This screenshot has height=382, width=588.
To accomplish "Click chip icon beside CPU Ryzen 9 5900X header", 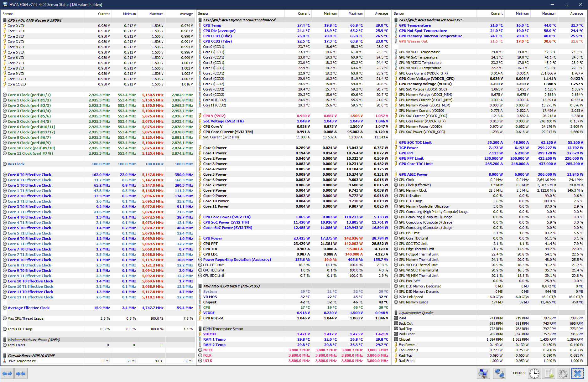I will tap(5, 20).
